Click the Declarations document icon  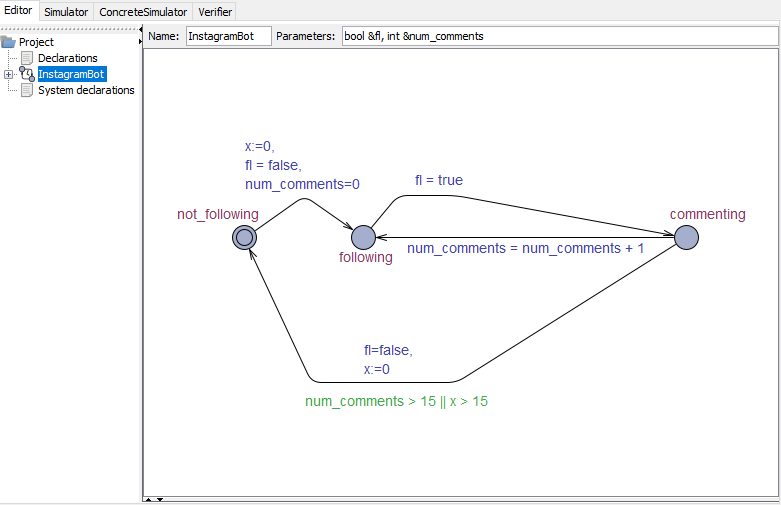(x=27, y=58)
